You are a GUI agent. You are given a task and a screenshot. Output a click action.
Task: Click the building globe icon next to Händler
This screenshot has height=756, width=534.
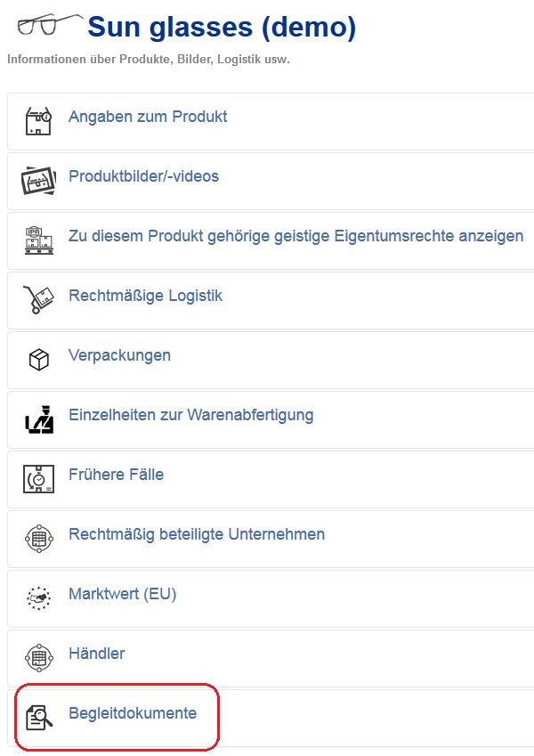click(x=38, y=658)
